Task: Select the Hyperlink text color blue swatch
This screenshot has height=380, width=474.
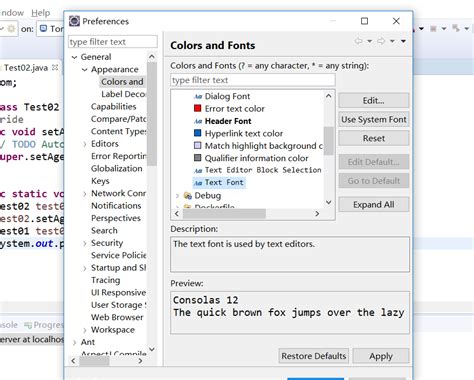Action: [x=198, y=133]
